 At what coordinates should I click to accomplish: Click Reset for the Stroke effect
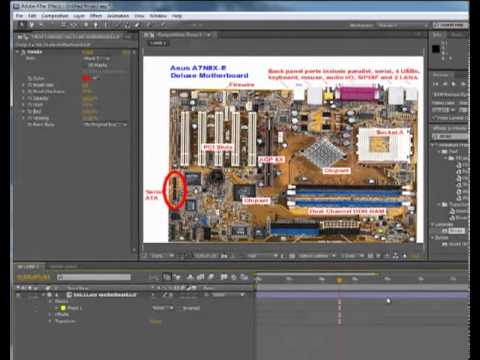tap(88, 52)
